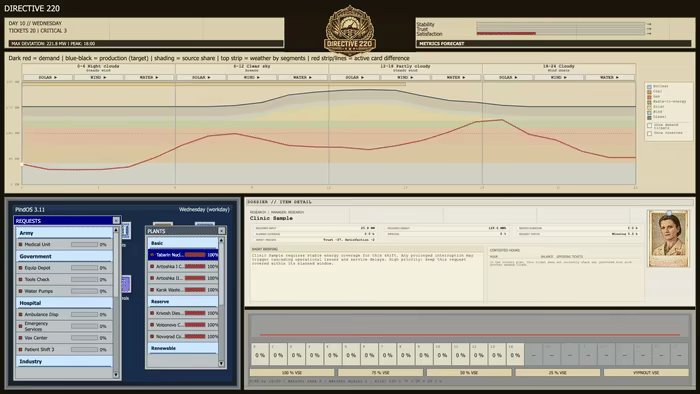Click the Nuclear legend color swatch
This screenshot has height=394, width=700.
(650, 87)
